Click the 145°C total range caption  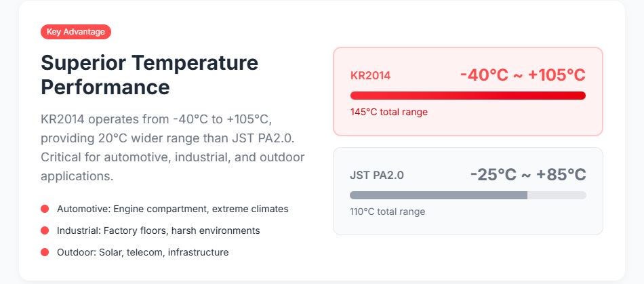[388, 112]
